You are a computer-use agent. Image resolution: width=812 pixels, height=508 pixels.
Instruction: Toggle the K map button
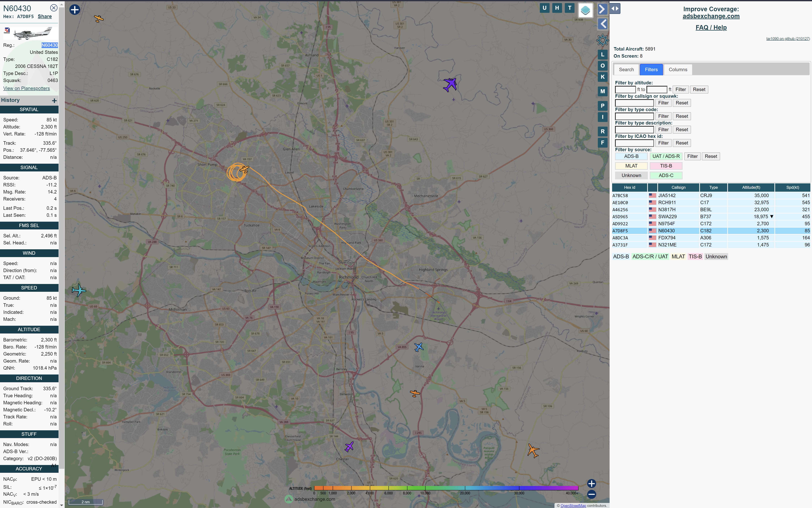[602, 77]
